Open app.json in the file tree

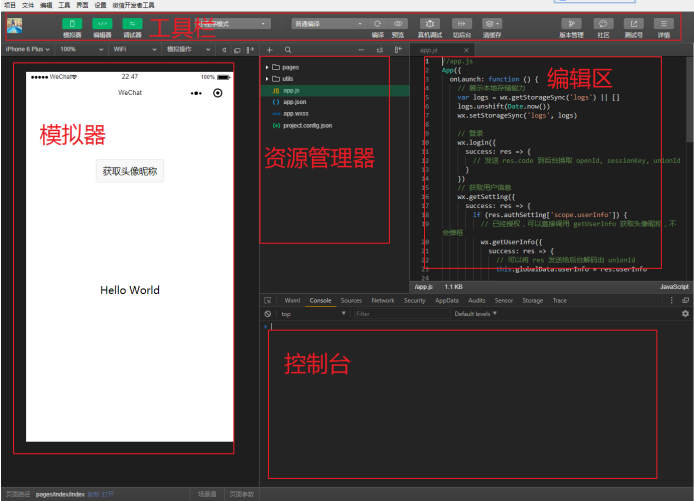pos(295,102)
